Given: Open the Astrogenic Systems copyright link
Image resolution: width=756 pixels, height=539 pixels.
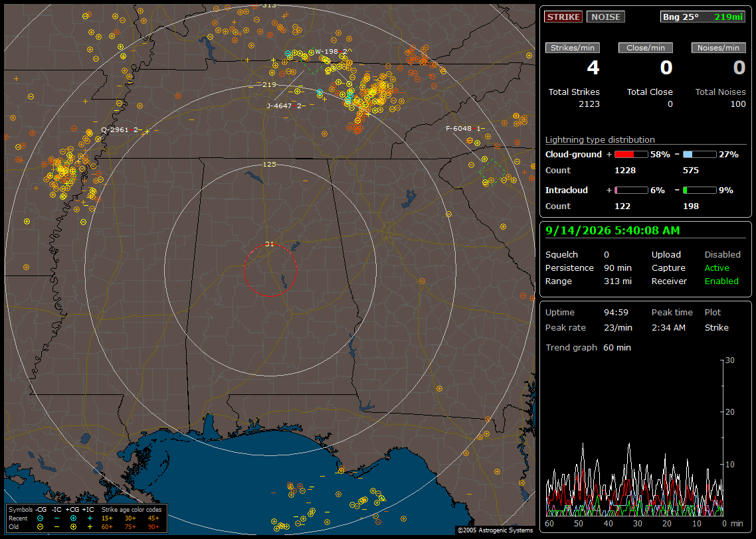Looking at the screenshot, I should pyautogui.click(x=495, y=530).
